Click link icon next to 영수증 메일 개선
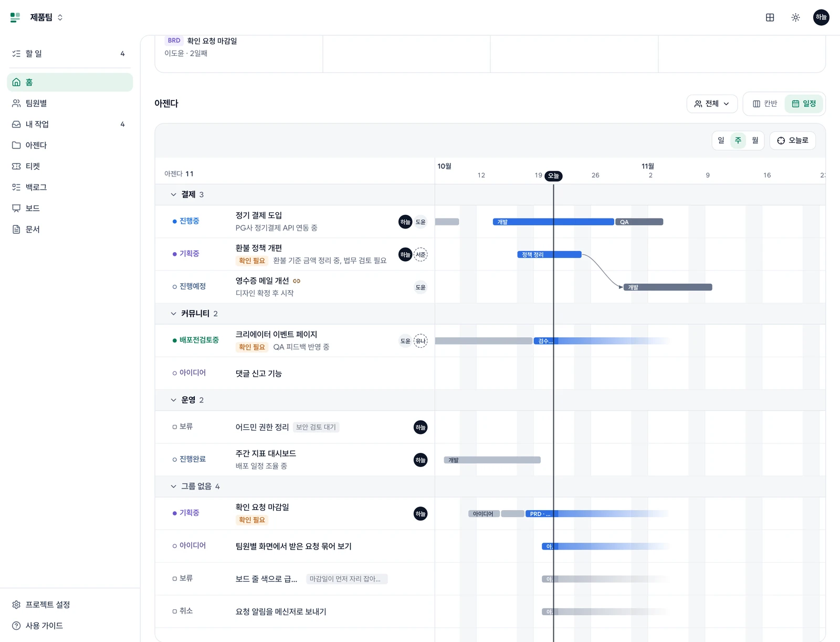840x642 pixels. click(297, 281)
